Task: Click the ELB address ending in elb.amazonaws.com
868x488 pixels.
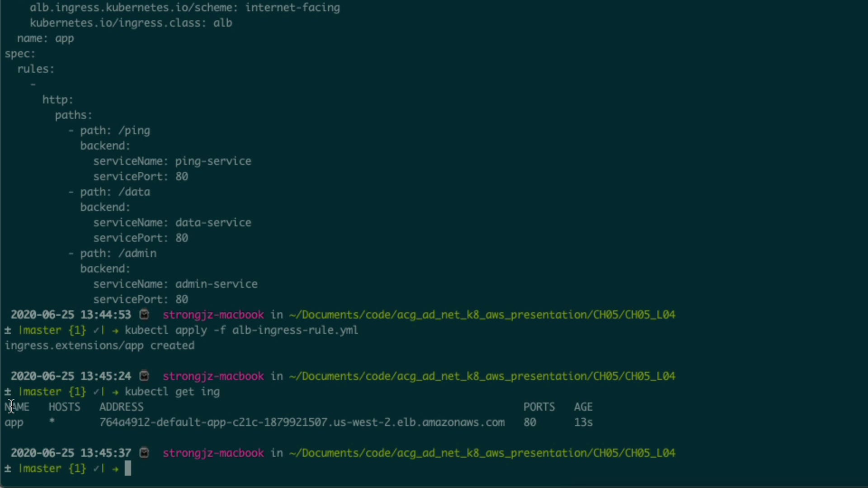Action: click(x=302, y=422)
